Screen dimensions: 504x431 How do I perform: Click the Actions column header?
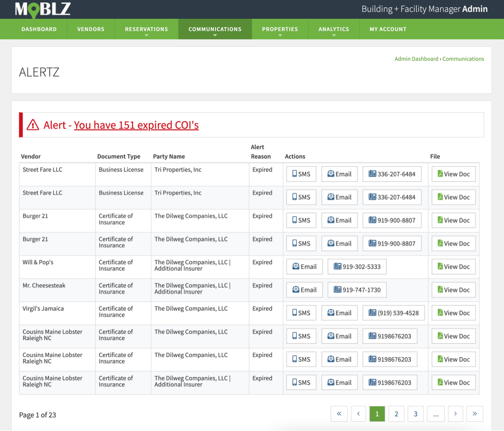pos(295,156)
